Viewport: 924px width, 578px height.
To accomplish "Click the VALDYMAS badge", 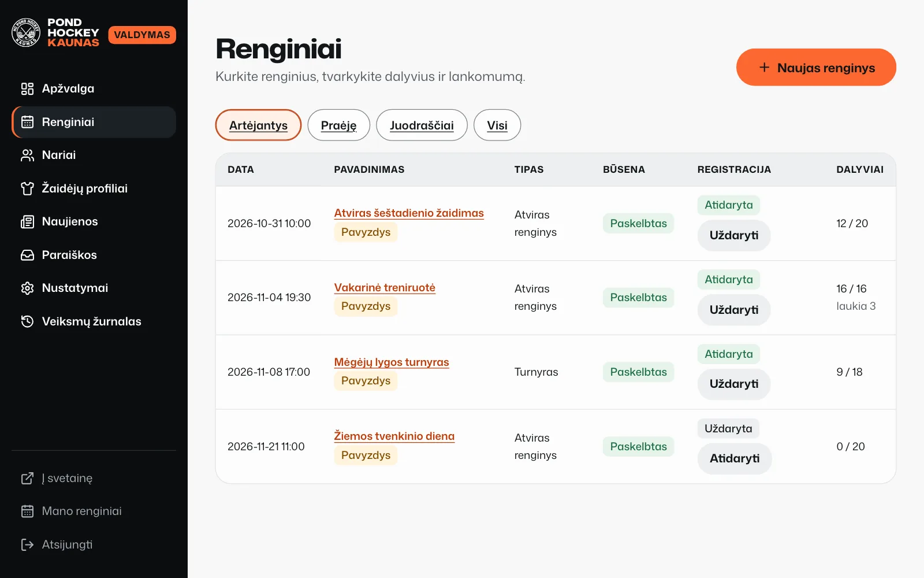I will (142, 35).
